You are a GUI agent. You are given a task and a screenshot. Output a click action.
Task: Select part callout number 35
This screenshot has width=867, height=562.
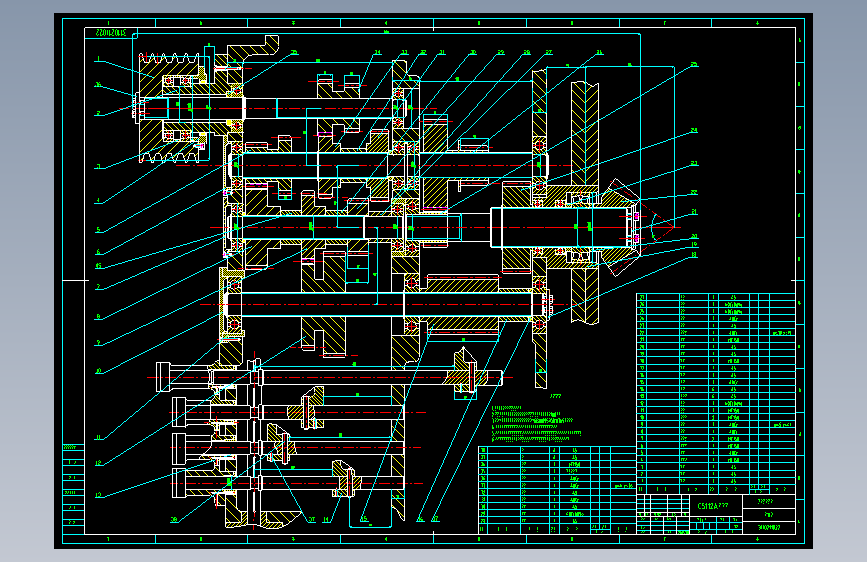point(294,53)
